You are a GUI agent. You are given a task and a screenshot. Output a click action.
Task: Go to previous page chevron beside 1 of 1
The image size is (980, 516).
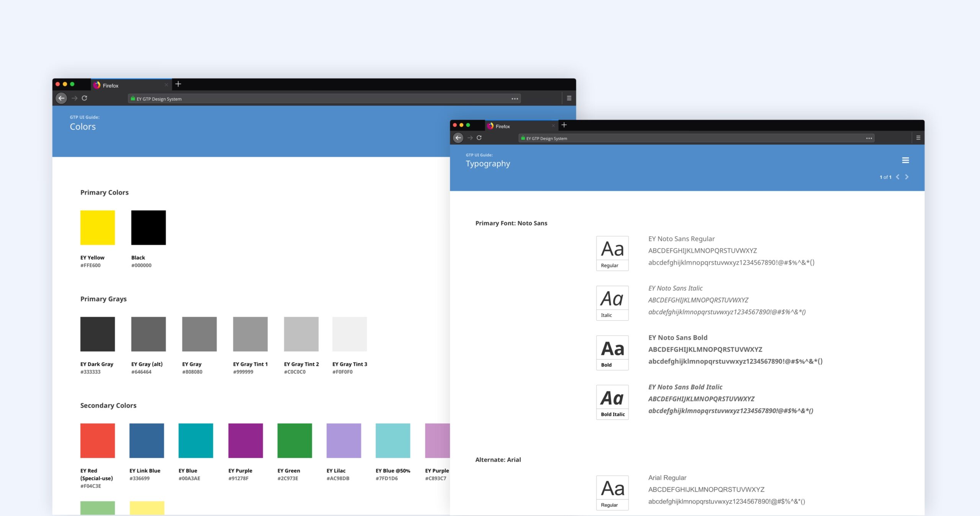(898, 177)
